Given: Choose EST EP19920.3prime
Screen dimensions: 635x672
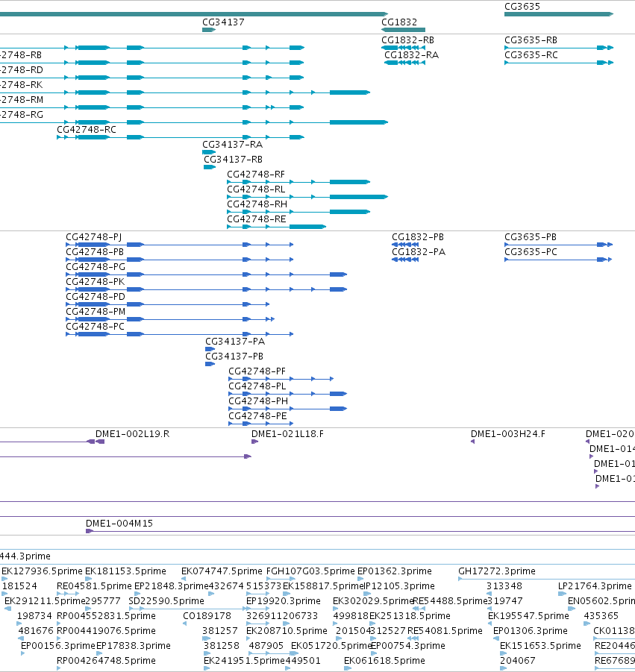Looking at the screenshot, I should point(283,601).
